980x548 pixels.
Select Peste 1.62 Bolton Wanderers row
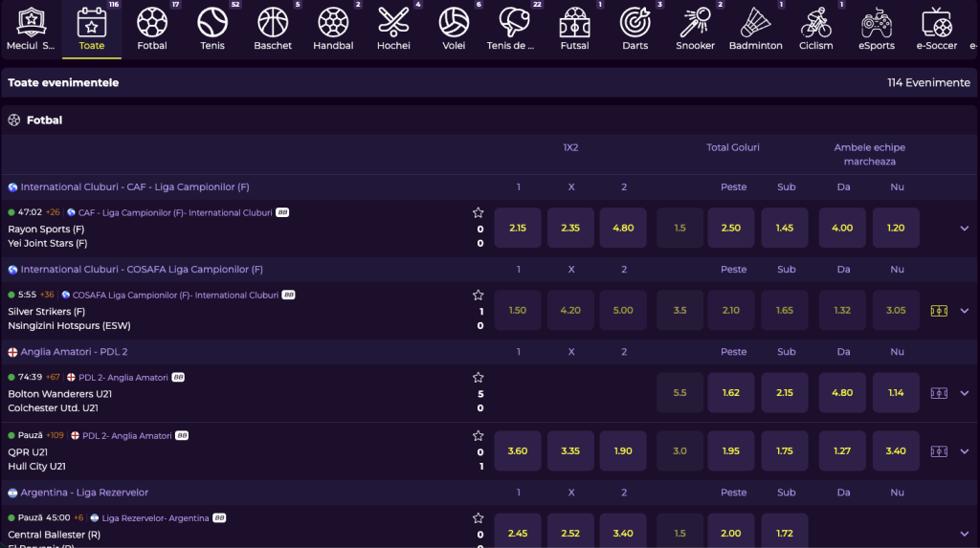click(730, 393)
